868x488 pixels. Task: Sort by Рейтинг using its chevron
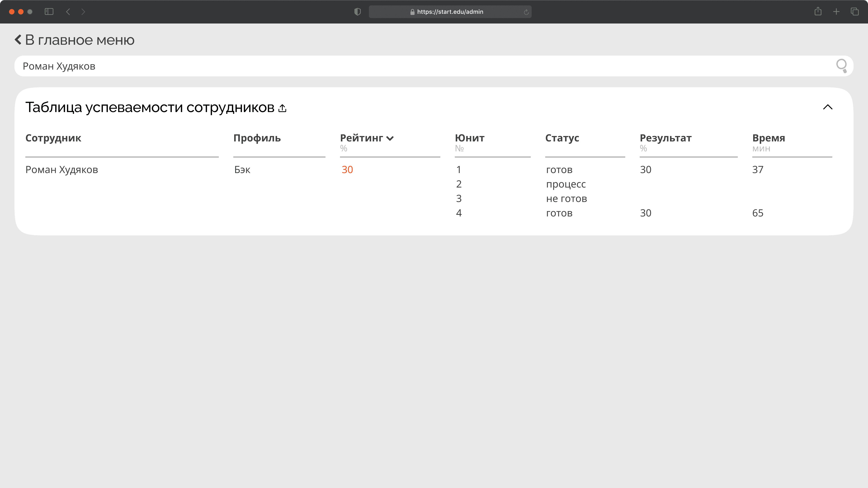[390, 138]
